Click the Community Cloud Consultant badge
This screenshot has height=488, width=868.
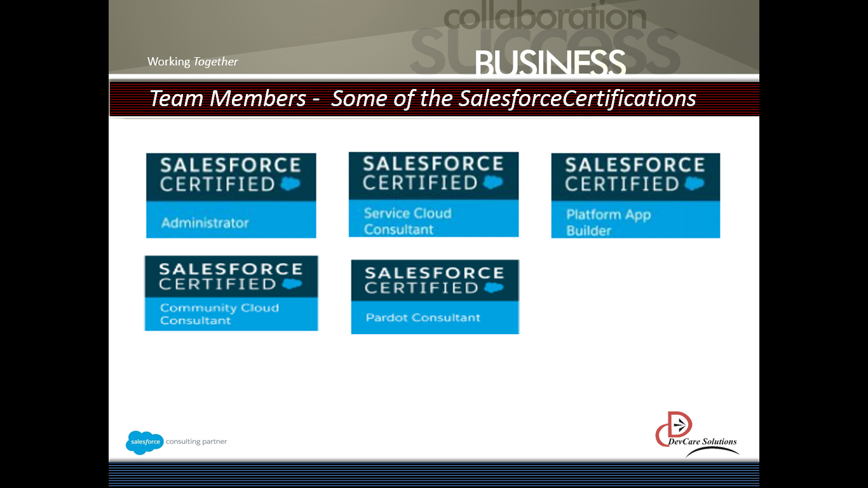click(x=231, y=293)
